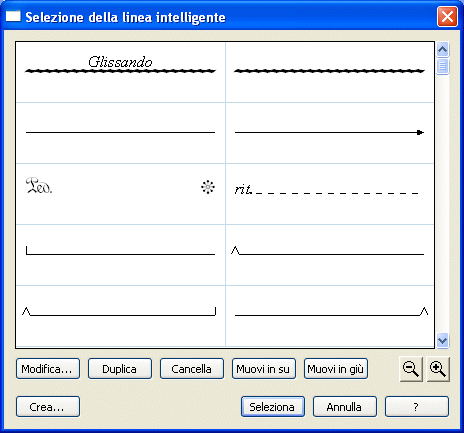This screenshot has height=433, width=464.
Task: Select the Glissando wavy line
Action: pos(120,72)
